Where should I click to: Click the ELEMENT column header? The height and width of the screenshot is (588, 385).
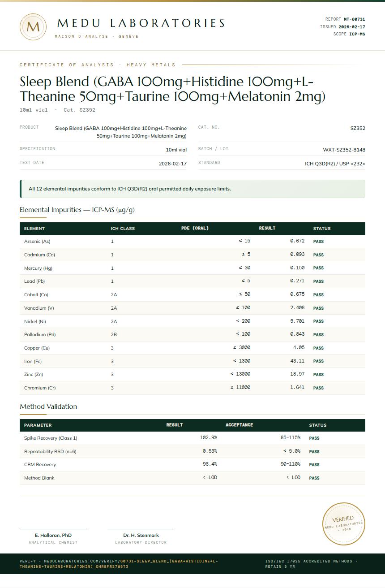[x=34, y=229]
